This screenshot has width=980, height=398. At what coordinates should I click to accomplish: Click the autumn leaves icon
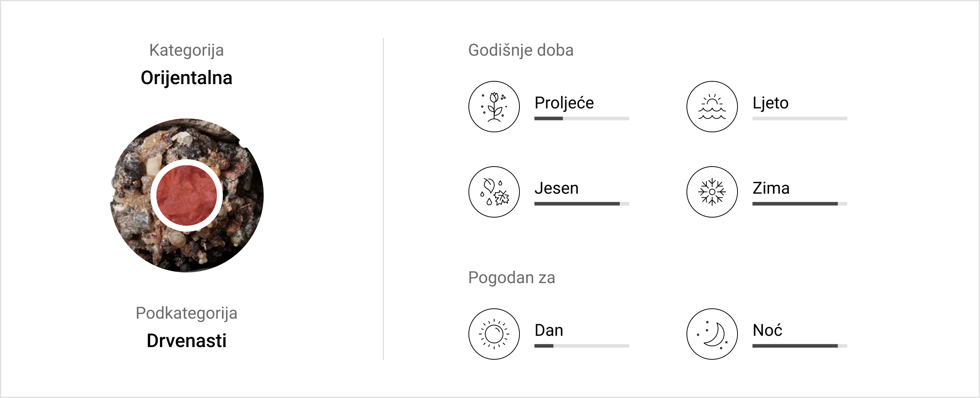coord(494,192)
